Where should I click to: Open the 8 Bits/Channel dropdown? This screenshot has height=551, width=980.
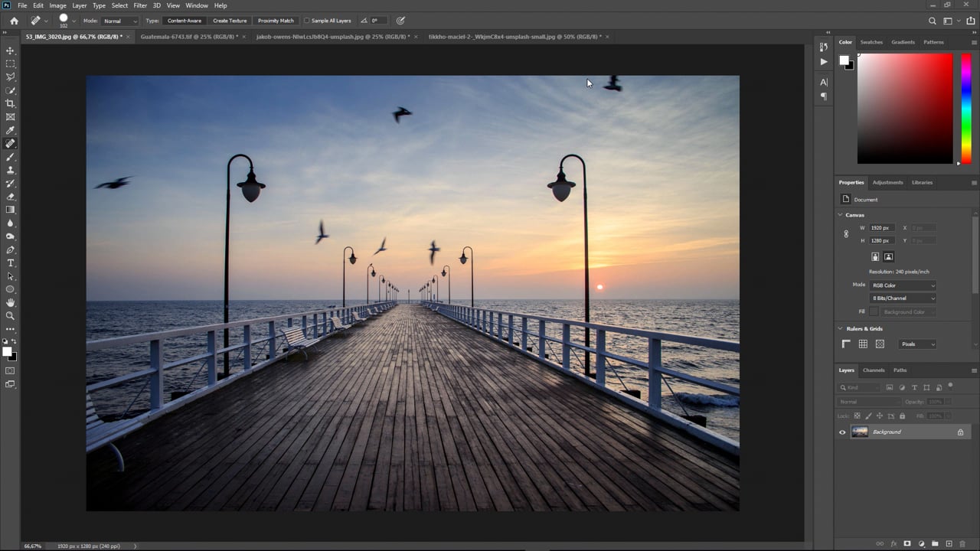click(x=903, y=298)
